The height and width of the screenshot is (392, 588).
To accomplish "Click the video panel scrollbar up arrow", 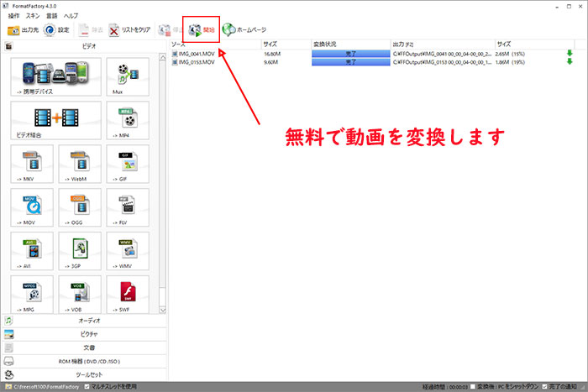I will point(163,57).
